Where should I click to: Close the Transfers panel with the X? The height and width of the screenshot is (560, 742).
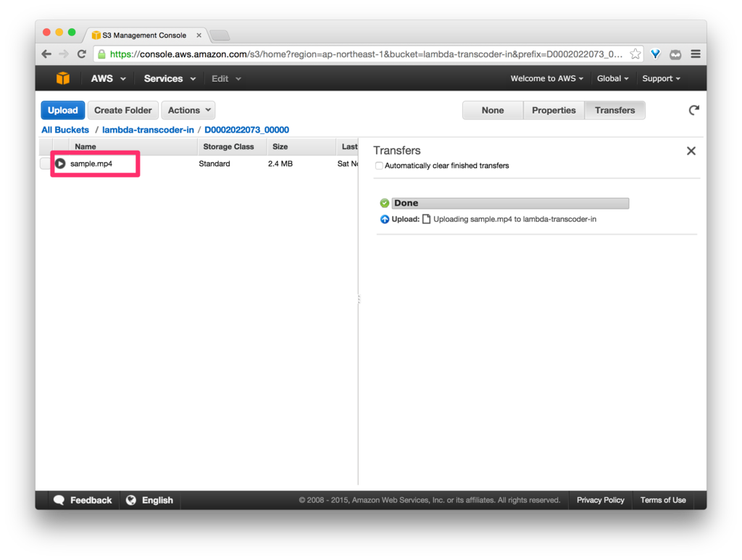[x=691, y=151]
